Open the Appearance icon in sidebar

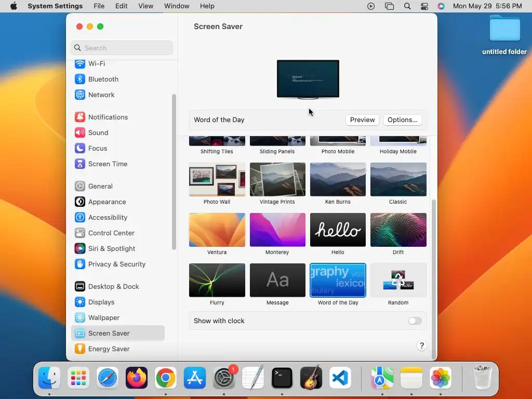point(79,202)
